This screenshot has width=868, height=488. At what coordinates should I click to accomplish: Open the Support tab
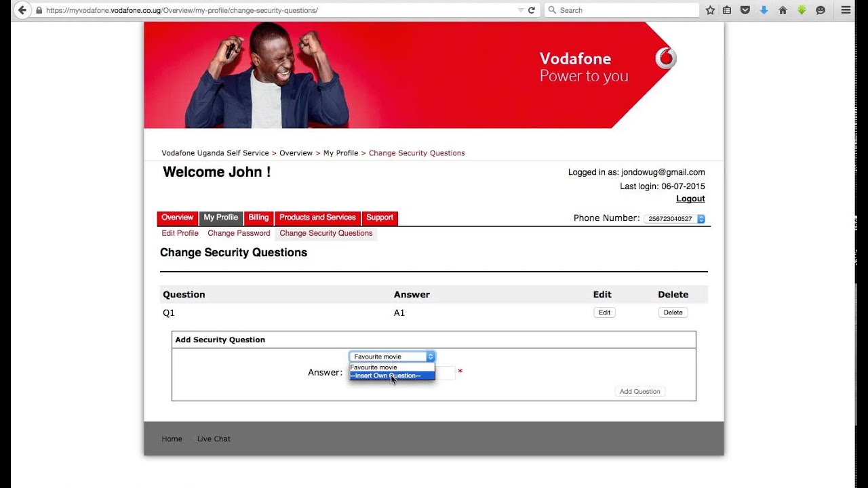[x=380, y=218]
